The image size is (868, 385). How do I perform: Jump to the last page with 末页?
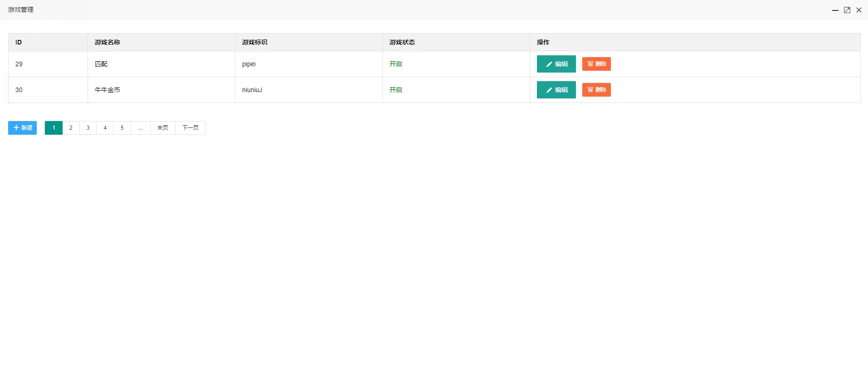point(162,128)
